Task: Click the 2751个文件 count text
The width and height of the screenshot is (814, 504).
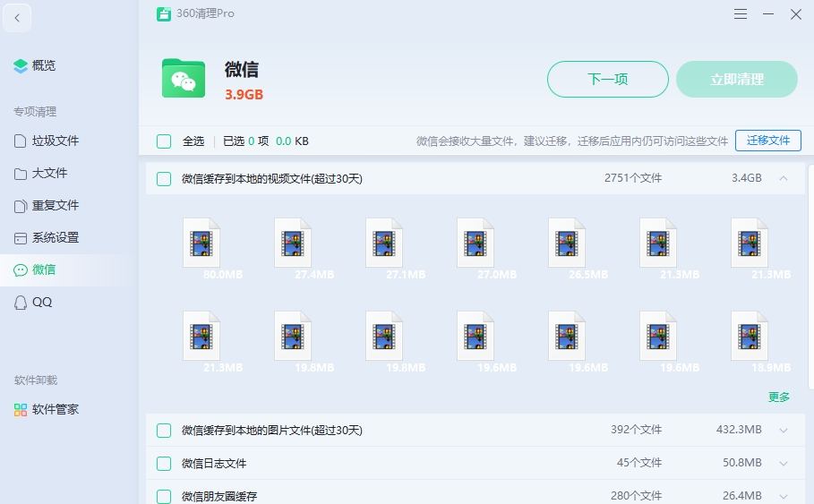Action: tap(633, 178)
